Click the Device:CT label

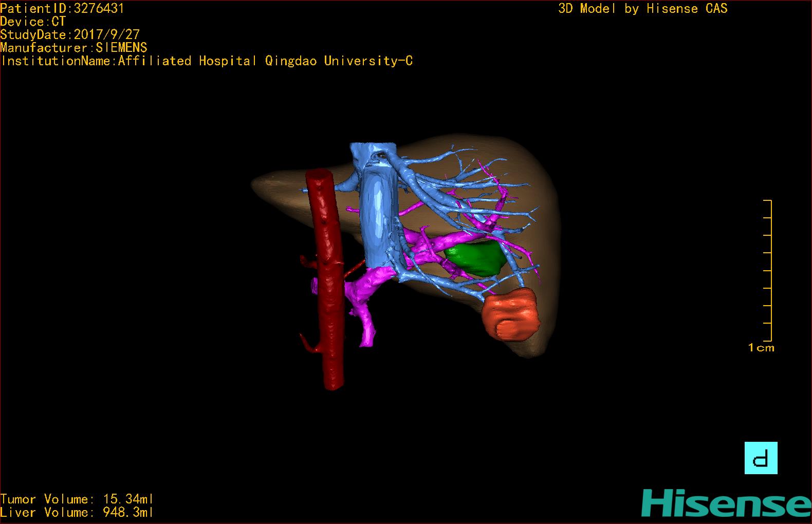(x=33, y=22)
